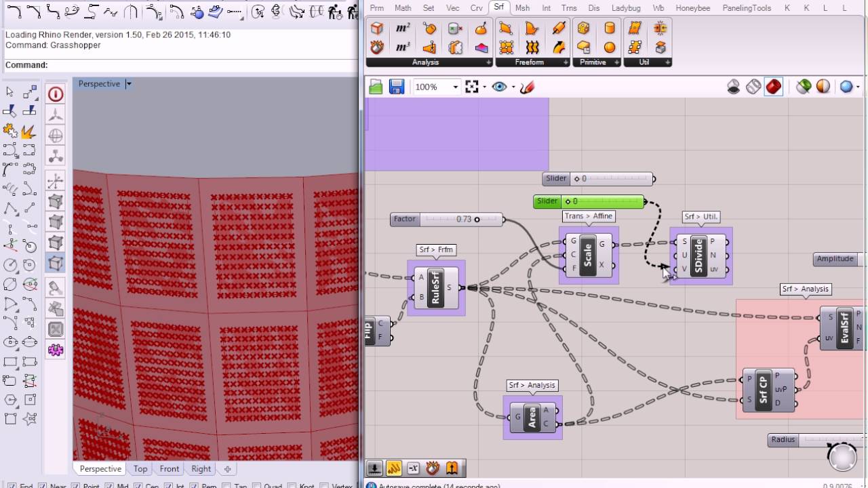Add viewport tab with plus button
This screenshot has width=868, height=488.
pyautogui.click(x=227, y=469)
